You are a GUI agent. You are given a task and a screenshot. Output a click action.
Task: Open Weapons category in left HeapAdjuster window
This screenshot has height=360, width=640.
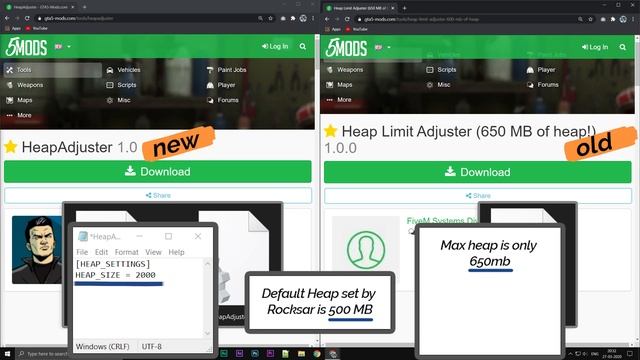(x=24, y=85)
